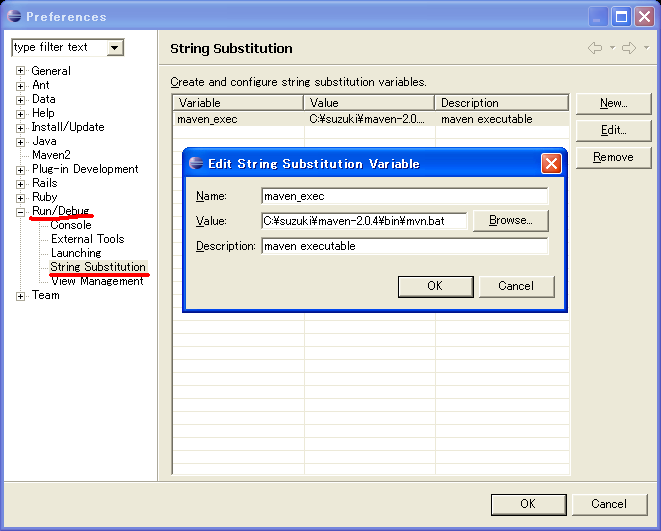This screenshot has width=661, height=531.
Task: Confirm the Edit Variable dialog with OK
Action: point(434,286)
